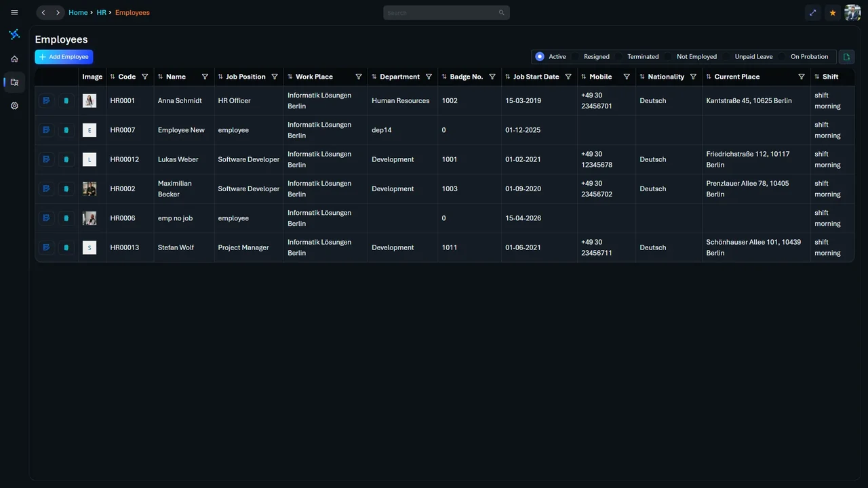Edit the emp no job row
The image size is (868, 488).
[x=46, y=218]
